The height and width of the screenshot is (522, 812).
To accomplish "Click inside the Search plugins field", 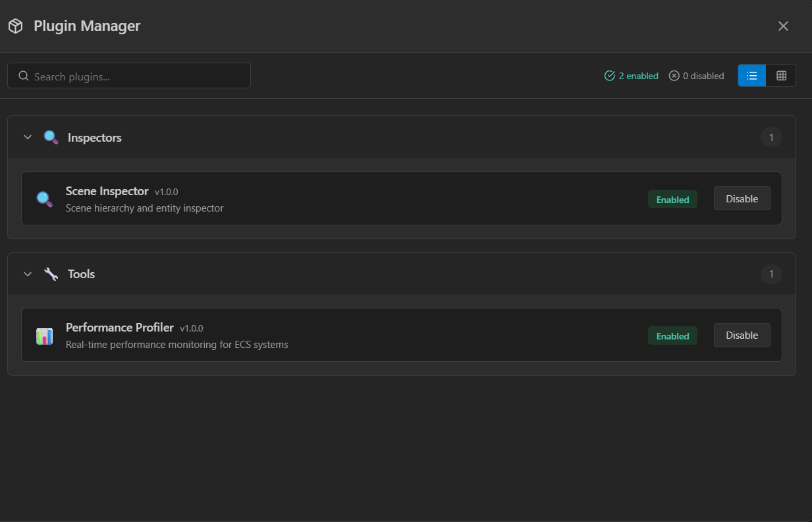I will click(x=128, y=75).
